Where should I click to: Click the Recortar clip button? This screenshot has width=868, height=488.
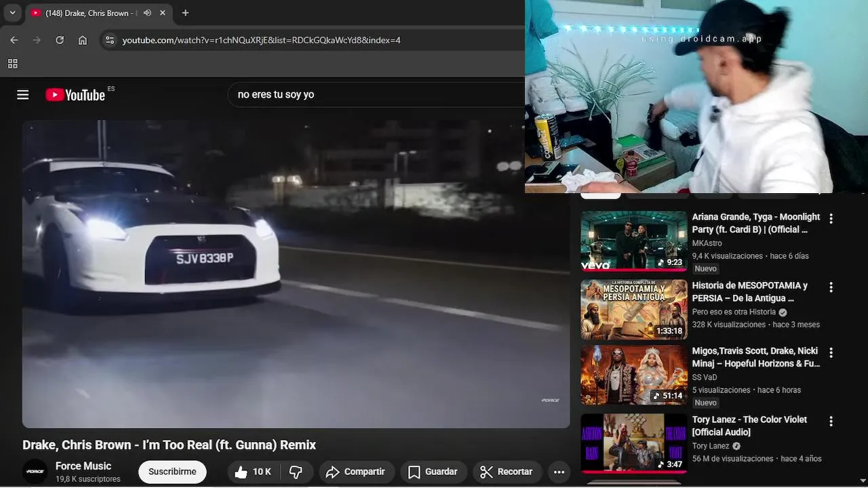point(506,472)
